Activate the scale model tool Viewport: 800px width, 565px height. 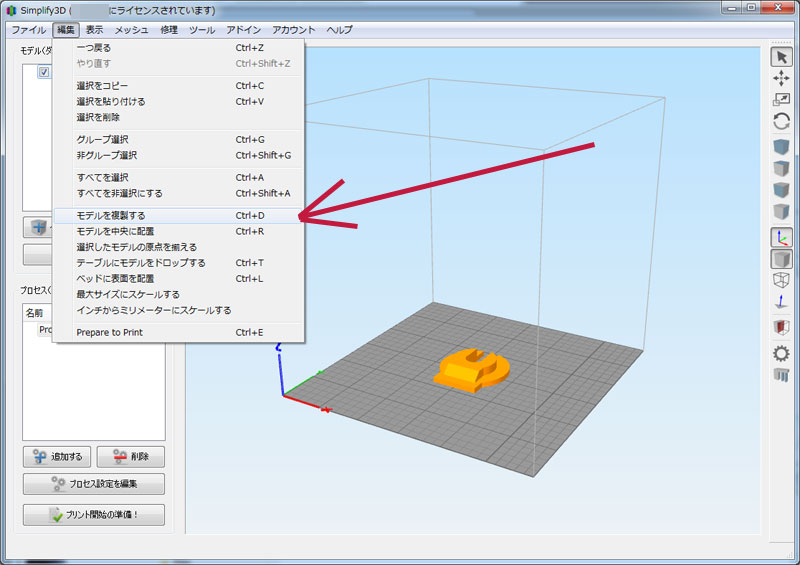click(x=781, y=100)
